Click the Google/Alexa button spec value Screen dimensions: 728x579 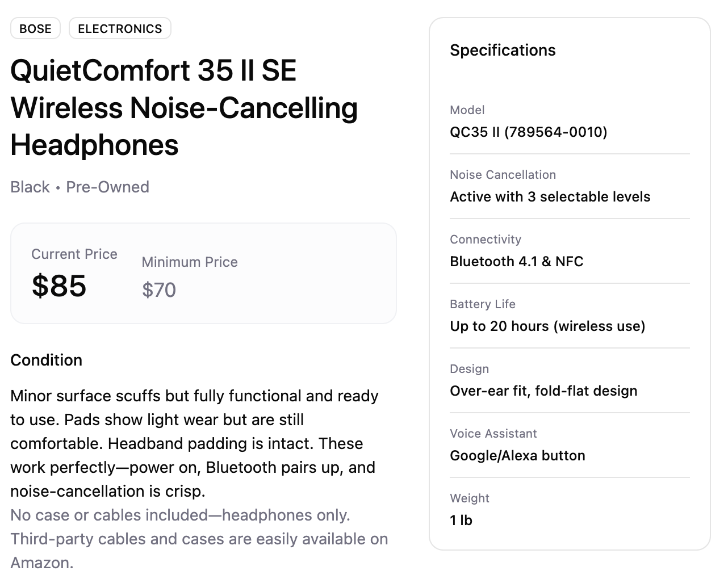click(x=517, y=455)
